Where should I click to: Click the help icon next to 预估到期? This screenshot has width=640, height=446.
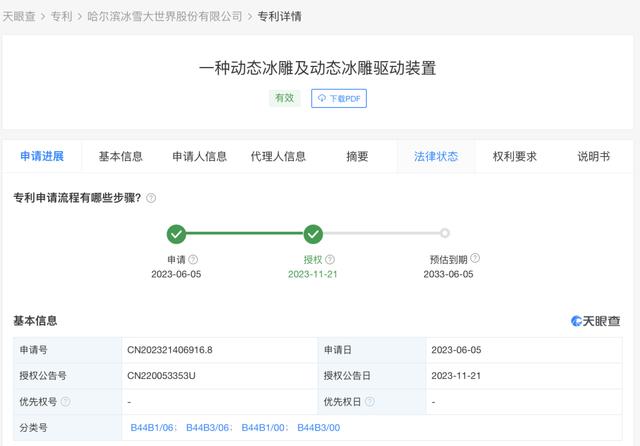click(x=473, y=259)
